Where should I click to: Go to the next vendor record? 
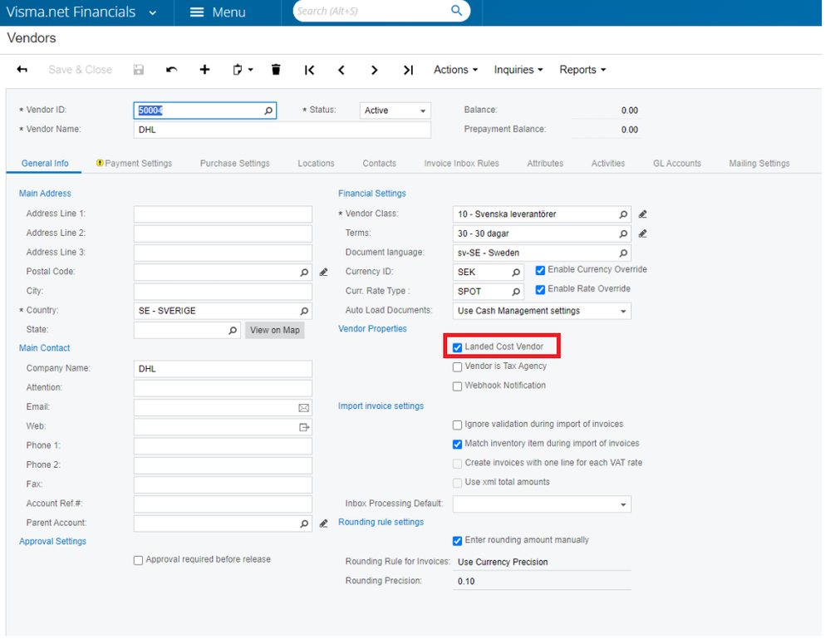(374, 70)
